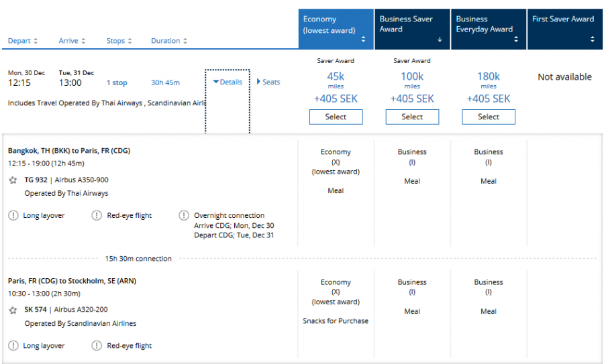Click the Overnight connection warning icon
604x364 pixels.
point(183,216)
